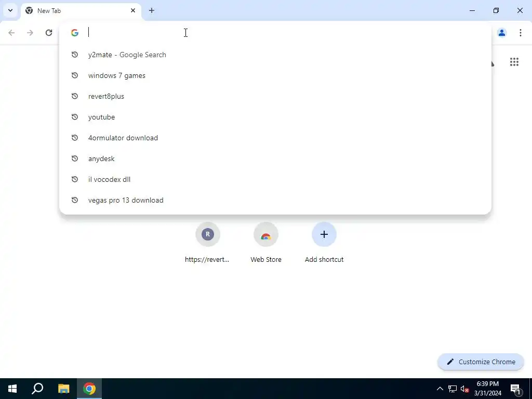Click history icon beside vegas pro 13 download
This screenshot has height=399, width=532.
[x=75, y=200]
